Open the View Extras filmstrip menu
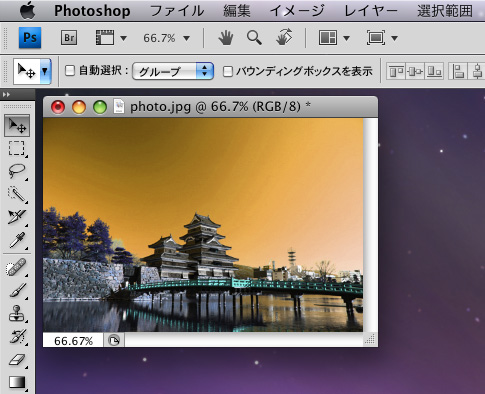The height and width of the screenshot is (394, 485). [111, 38]
